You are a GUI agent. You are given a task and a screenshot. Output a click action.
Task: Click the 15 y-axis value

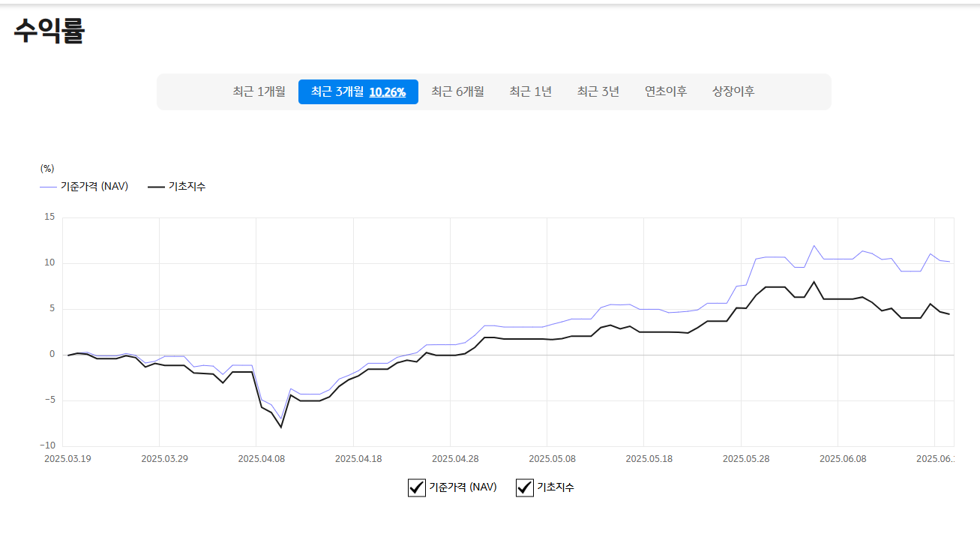point(49,217)
